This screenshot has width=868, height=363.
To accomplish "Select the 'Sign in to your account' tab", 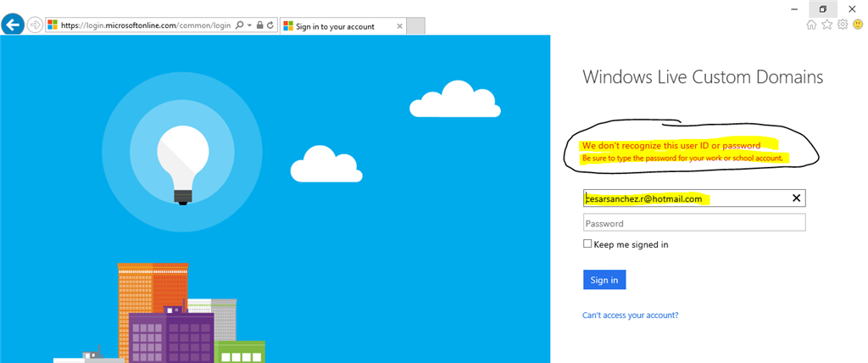I will point(343,26).
